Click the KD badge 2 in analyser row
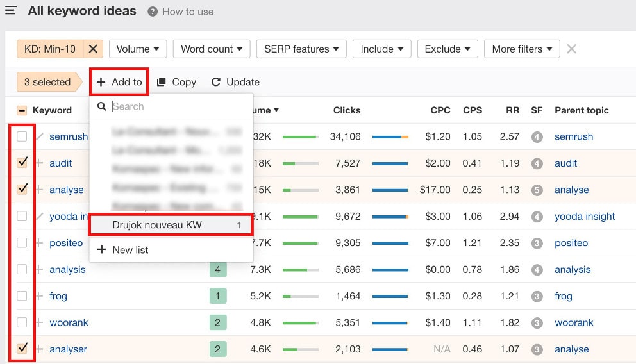The image size is (636, 364). click(x=218, y=349)
